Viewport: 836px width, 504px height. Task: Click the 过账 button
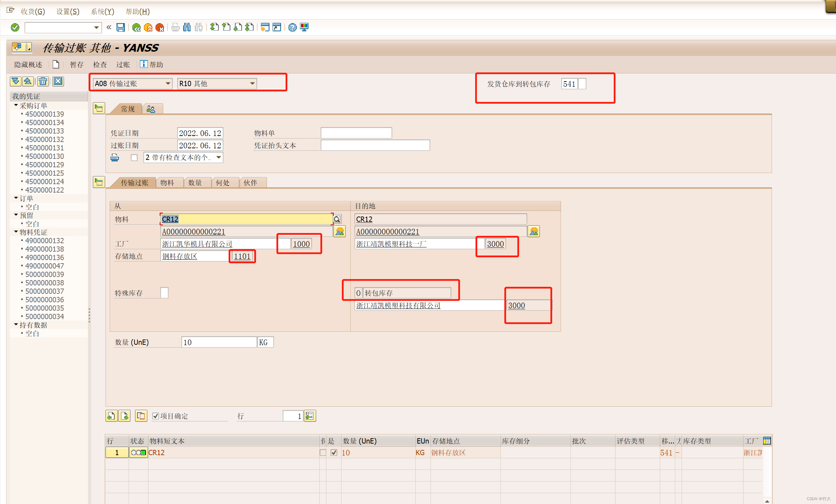(x=123, y=65)
